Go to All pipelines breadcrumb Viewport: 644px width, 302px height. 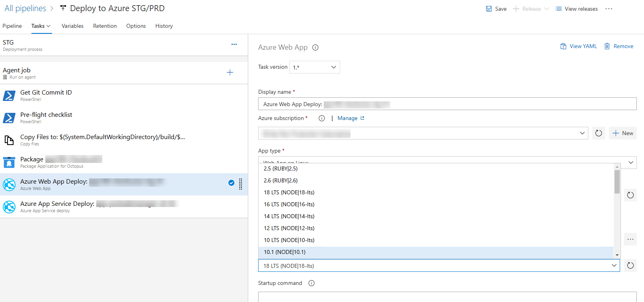pyautogui.click(x=25, y=8)
